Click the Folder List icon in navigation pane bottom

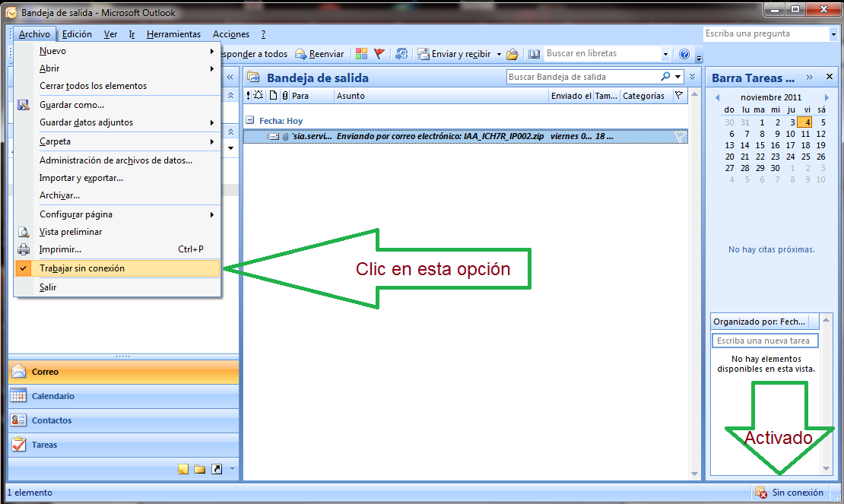pyautogui.click(x=200, y=469)
